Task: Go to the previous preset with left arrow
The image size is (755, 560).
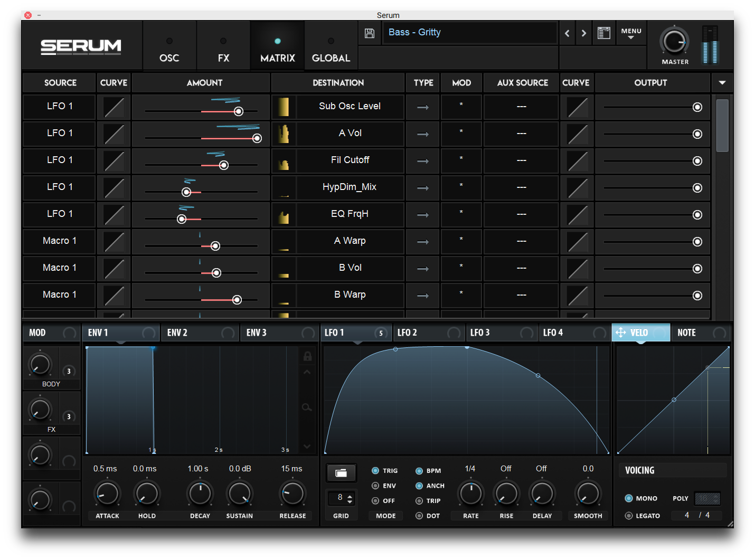Action: click(567, 33)
